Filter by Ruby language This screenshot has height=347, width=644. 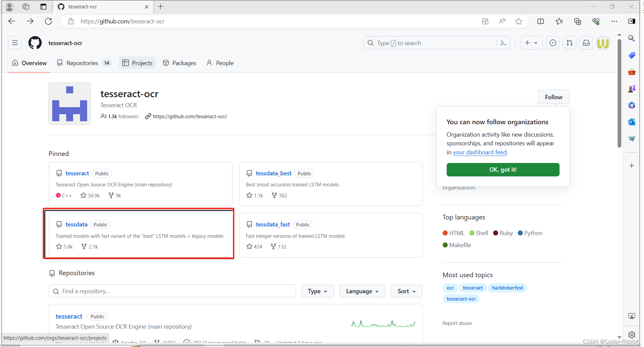tap(503, 233)
